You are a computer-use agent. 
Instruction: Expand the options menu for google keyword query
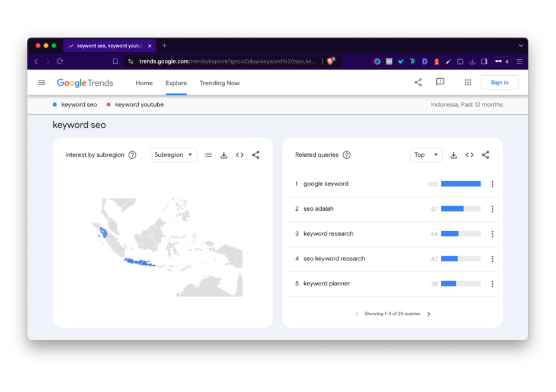(x=493, y=184)
